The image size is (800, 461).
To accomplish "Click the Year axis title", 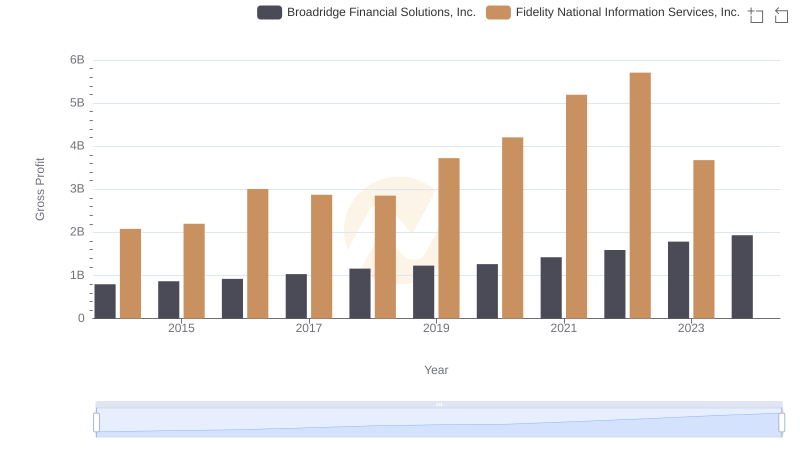I will 436,370.
